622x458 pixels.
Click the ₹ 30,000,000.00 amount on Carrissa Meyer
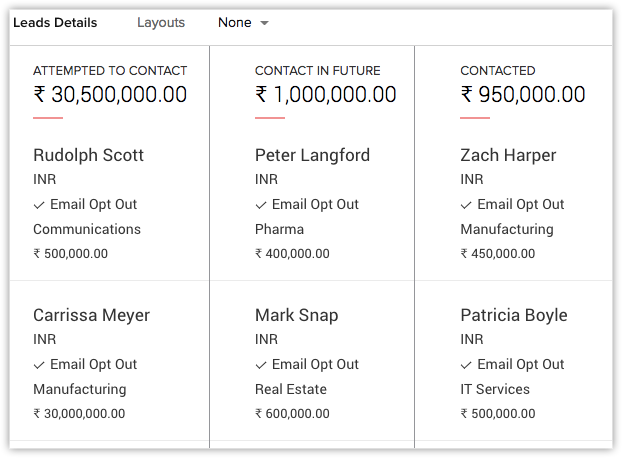pyautogui.click(x=79, y=413)
